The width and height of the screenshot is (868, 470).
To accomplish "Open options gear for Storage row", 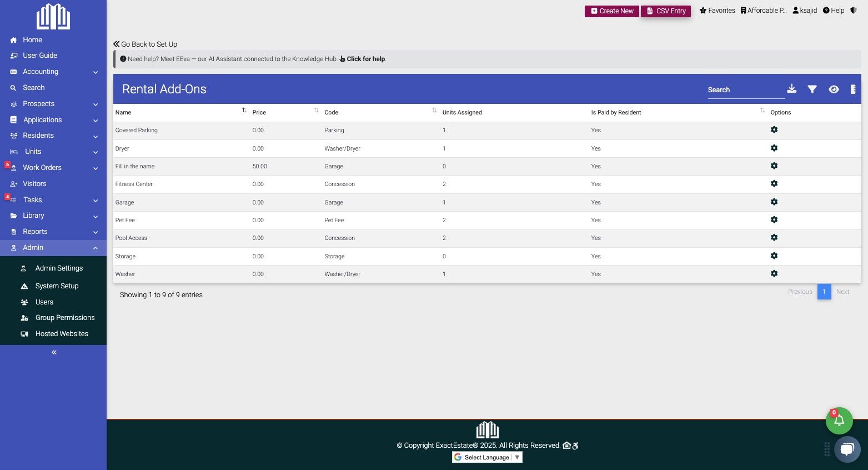I will 774,256.
